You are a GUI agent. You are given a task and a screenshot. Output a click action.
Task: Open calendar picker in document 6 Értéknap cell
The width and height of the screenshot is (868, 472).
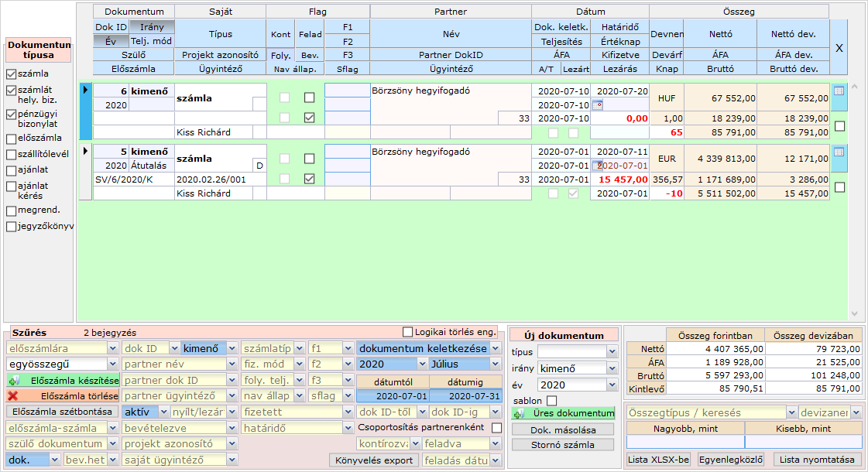pyautogui.click(x=597, y=104)
